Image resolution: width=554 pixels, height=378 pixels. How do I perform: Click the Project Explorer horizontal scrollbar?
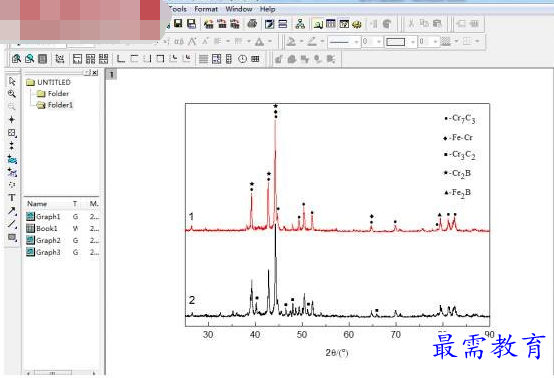pos(61,373)
